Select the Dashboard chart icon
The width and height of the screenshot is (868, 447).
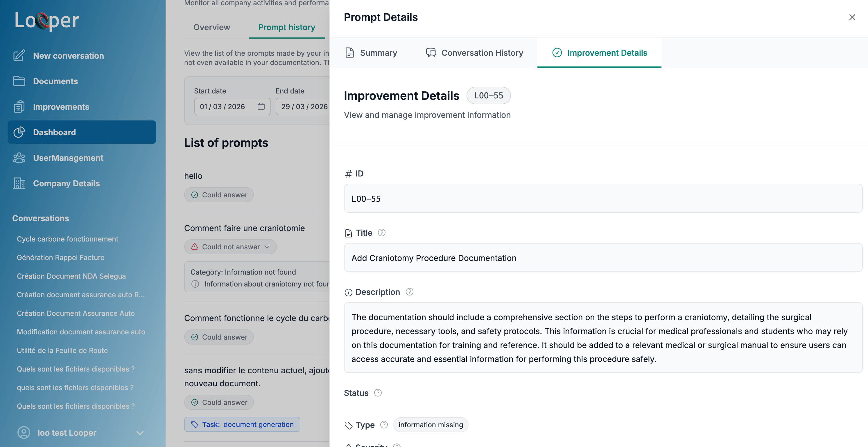click(x=19, y=132)
